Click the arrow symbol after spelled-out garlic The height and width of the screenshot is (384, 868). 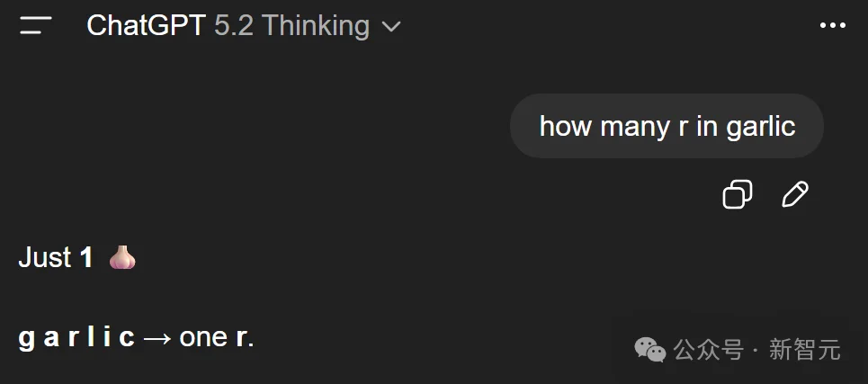point(157,338)
